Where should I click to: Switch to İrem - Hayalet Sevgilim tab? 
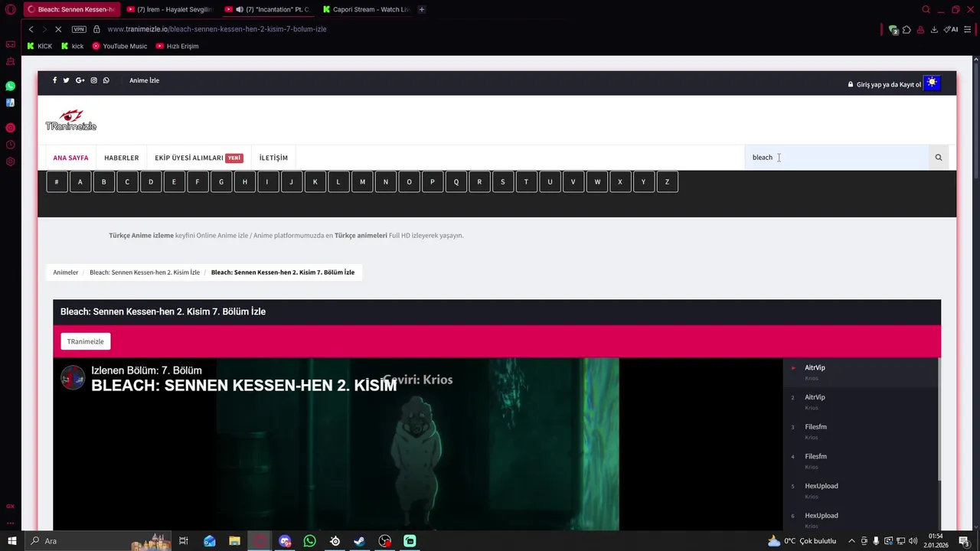tap(169, 9)
